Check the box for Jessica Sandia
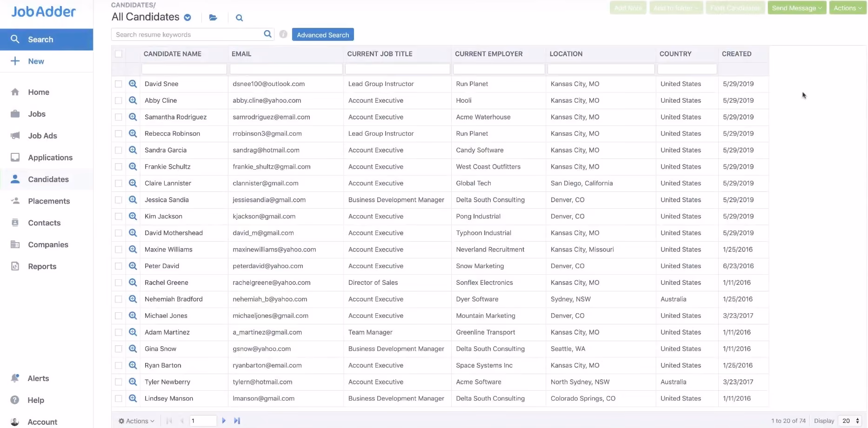Screen dimensions: 868x428 tap(119, 200)
